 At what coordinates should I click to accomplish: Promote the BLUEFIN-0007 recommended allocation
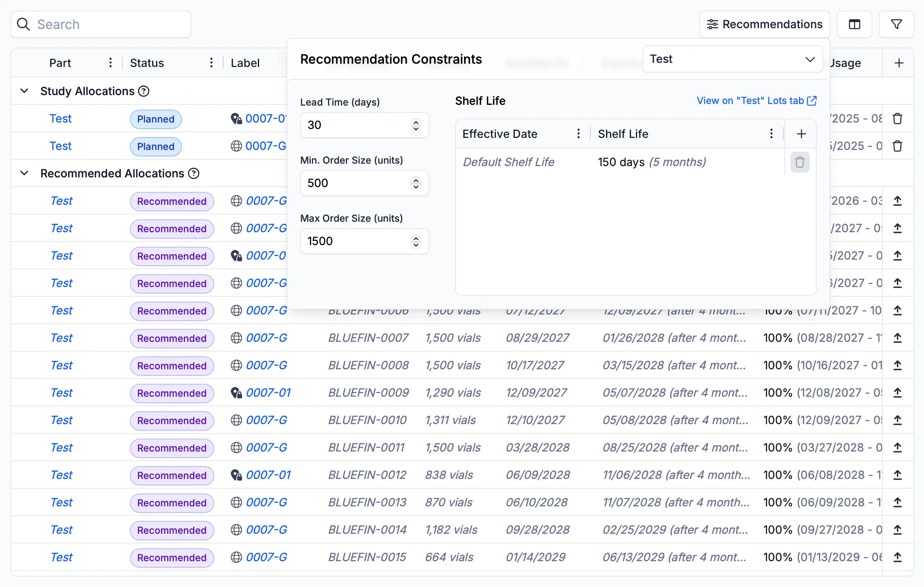[x=897, y=338]
